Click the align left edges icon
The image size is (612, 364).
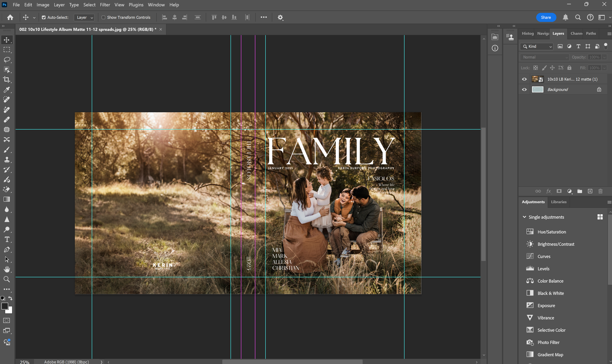[165, 17]
